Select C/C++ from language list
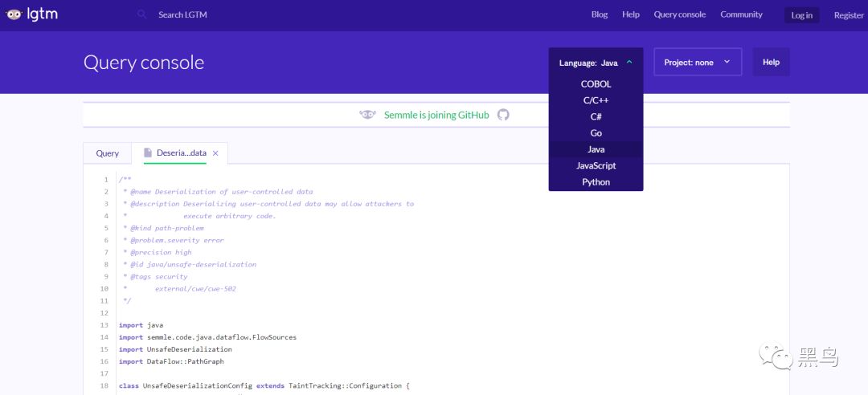Image resolution: width=868 pixels, height=395 pixels. pyautogui.click(x=596, y=100)
